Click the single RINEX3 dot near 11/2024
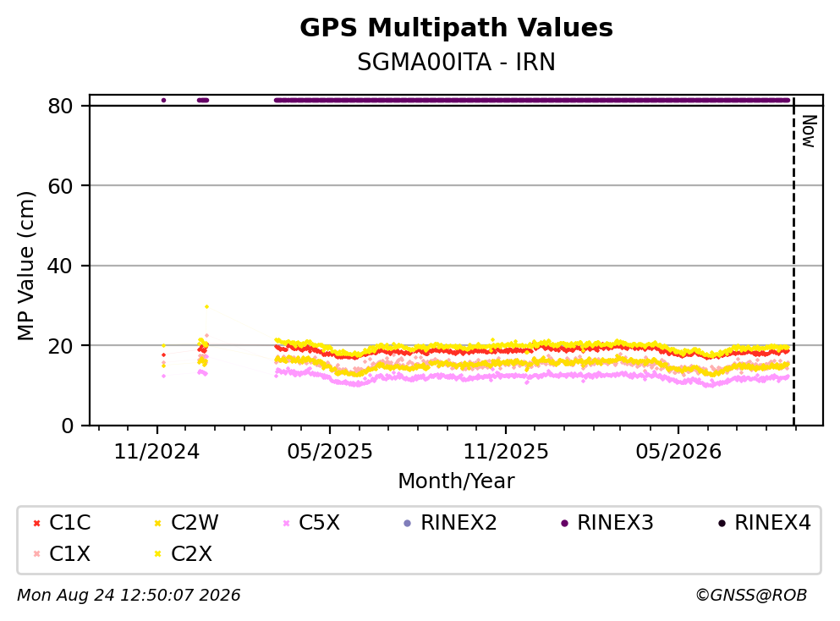Screen dimensions: 840x621 [163, 100]
